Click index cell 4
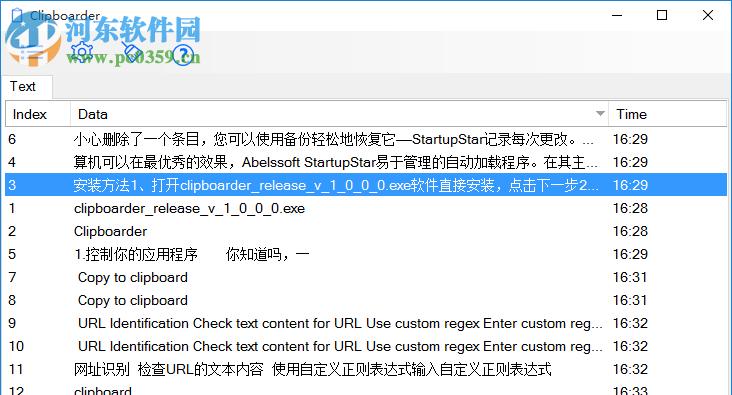 pos(12,162)
